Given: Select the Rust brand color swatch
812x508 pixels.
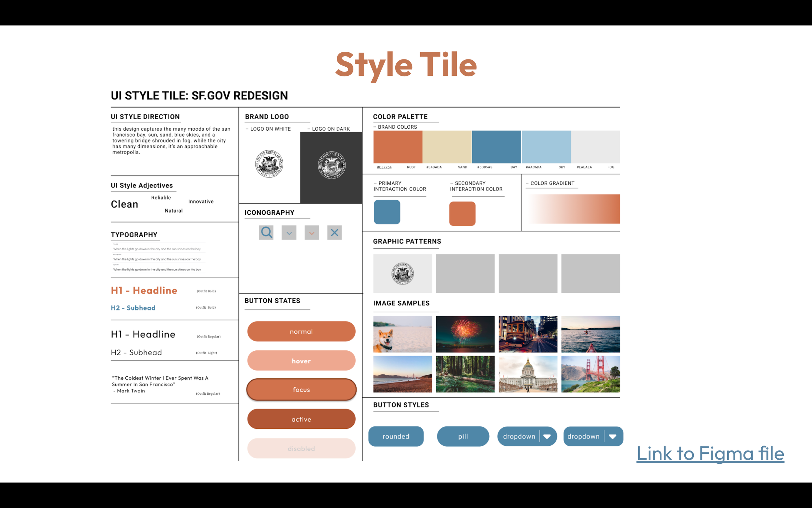Looking at the screenshot, I should 398,147.
